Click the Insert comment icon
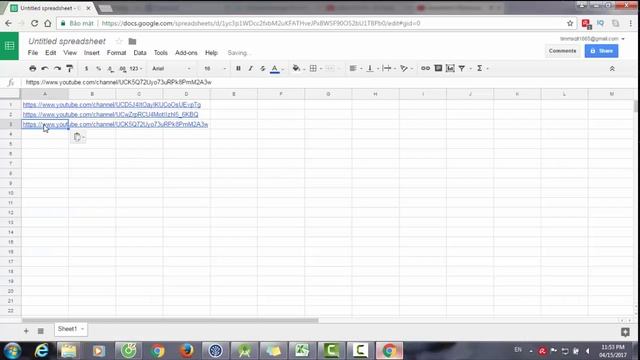Image resolution: width=640 pixels, height=360 pixels. 438,69
